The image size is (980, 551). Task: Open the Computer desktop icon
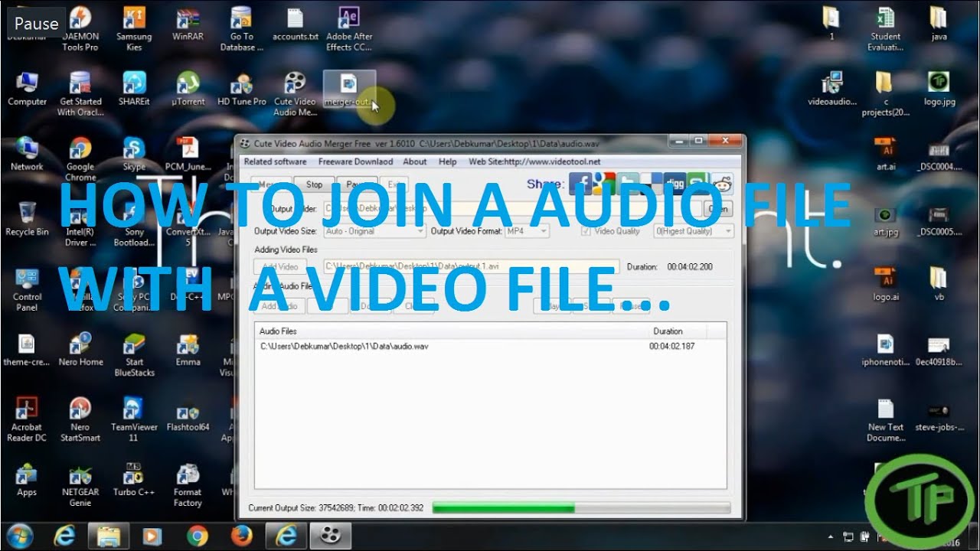27,90
